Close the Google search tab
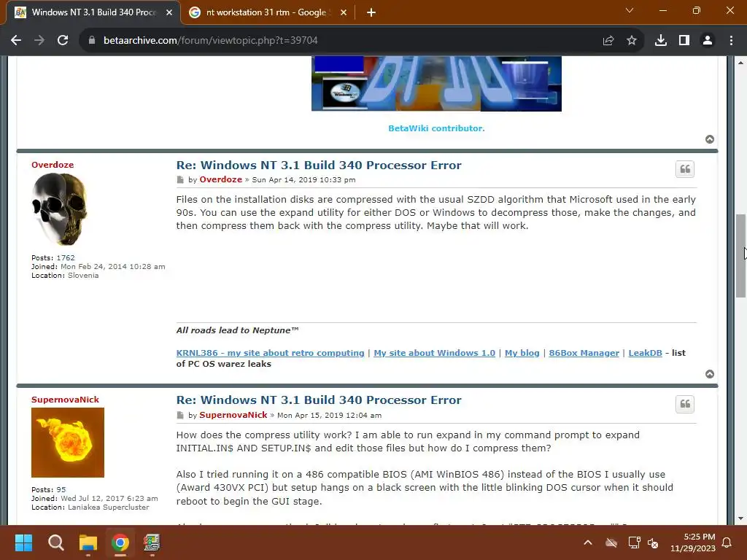This screenshot has height=560, width=747. (344, 12)
